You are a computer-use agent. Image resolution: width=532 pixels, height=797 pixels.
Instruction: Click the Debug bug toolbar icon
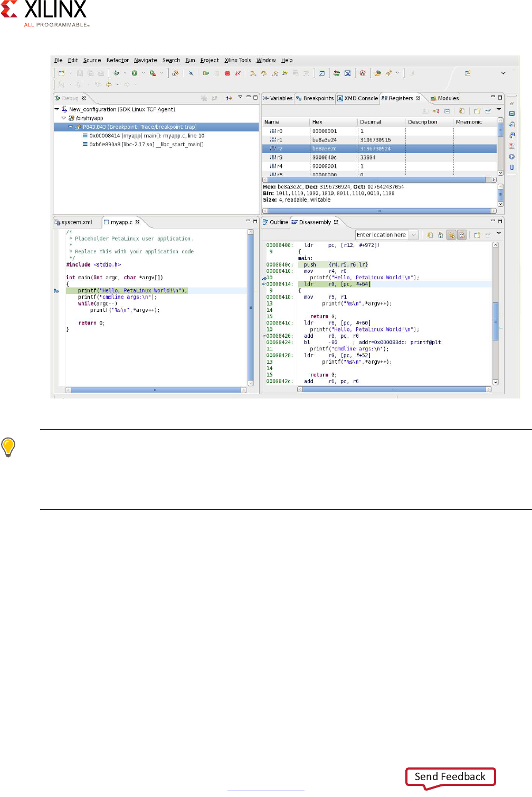116,73
